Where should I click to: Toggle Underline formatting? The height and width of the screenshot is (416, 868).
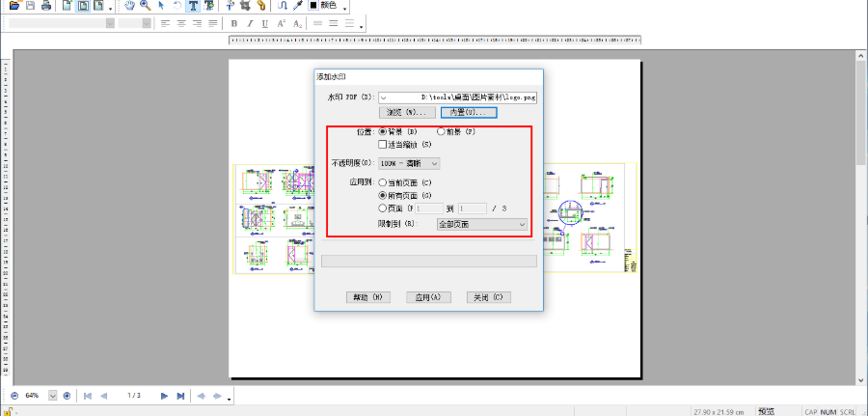click(x=265, y=23)
